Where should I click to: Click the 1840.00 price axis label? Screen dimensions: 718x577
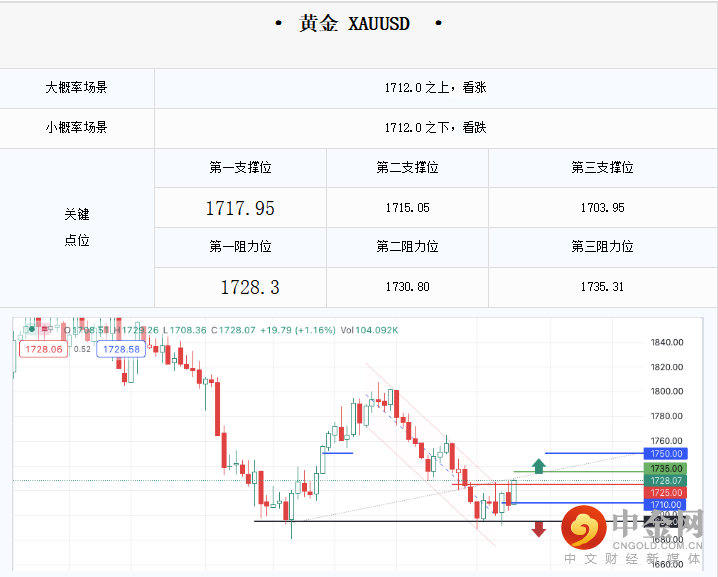point(667,343)
